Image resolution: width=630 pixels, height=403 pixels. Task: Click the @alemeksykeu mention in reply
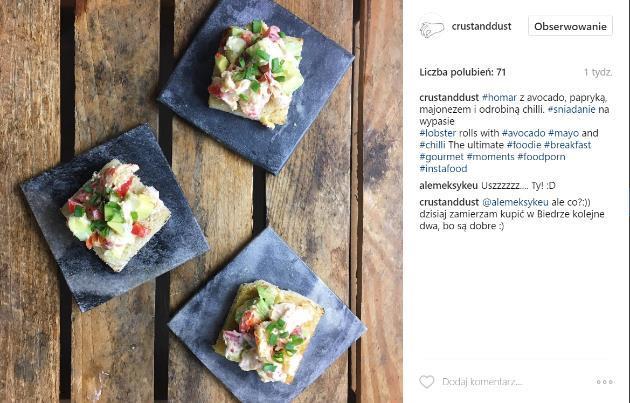pos(515,202)
